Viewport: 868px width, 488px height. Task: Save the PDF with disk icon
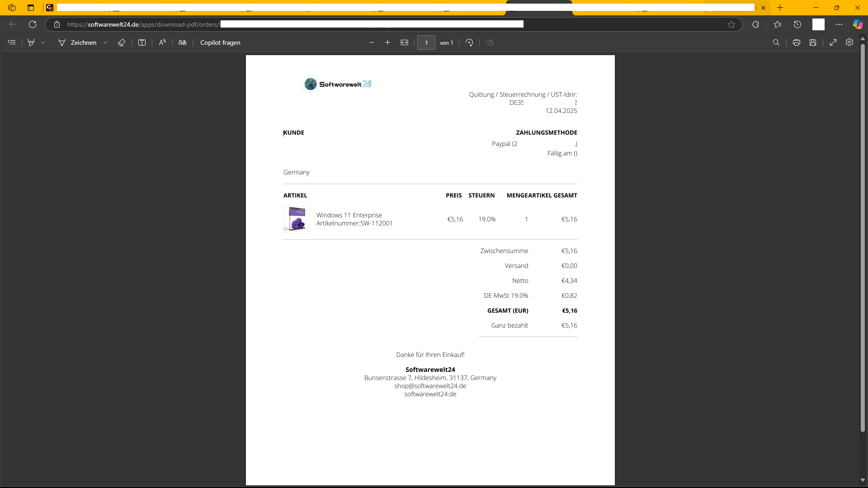813,42
